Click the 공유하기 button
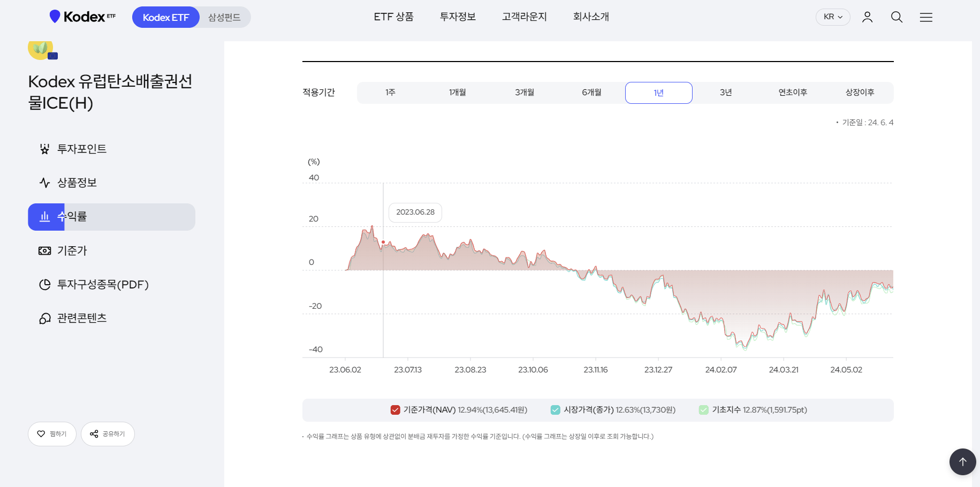The width and height of the screenshot is (980, 487). [x=108, y=434]
